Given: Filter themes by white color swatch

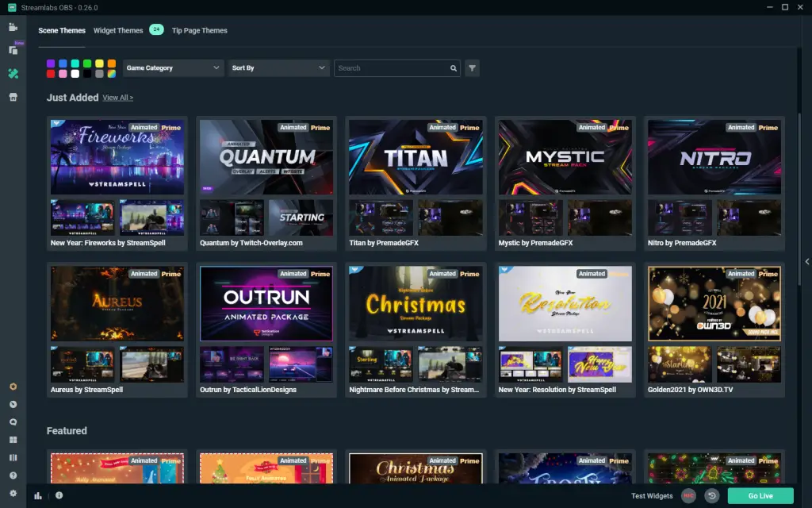Looking at the screenshot, I should click(x=75, y=74).
